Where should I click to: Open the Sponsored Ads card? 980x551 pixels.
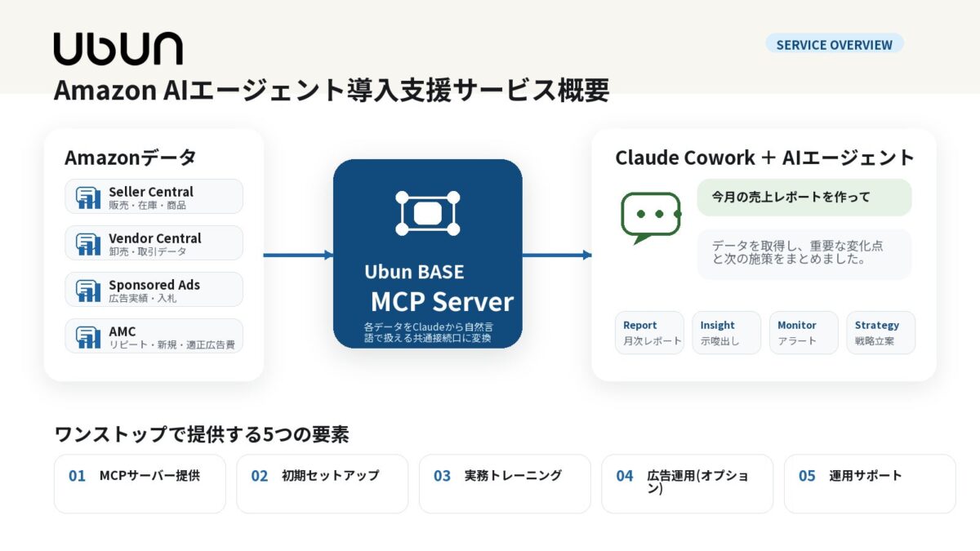point(154,290)
